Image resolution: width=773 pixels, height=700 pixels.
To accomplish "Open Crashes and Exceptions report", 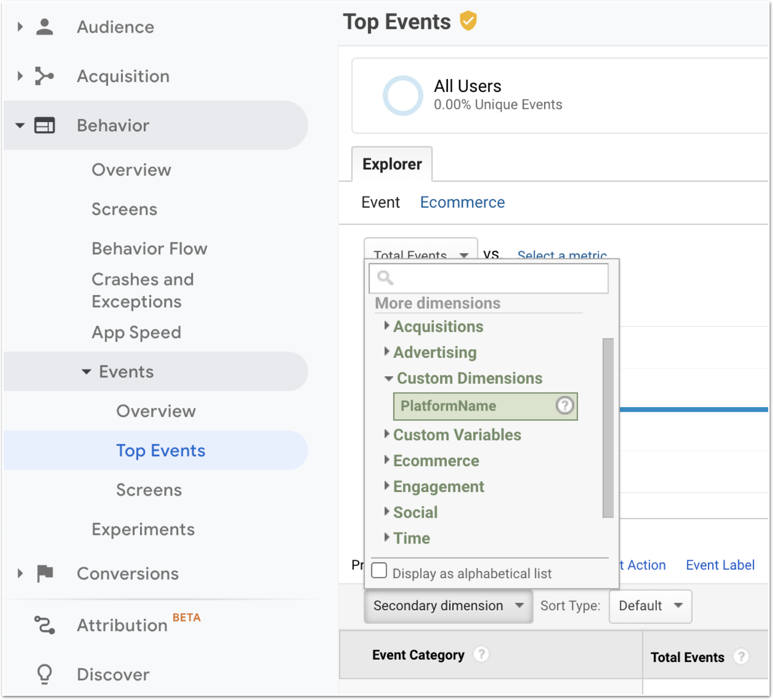I will point(143,290).
